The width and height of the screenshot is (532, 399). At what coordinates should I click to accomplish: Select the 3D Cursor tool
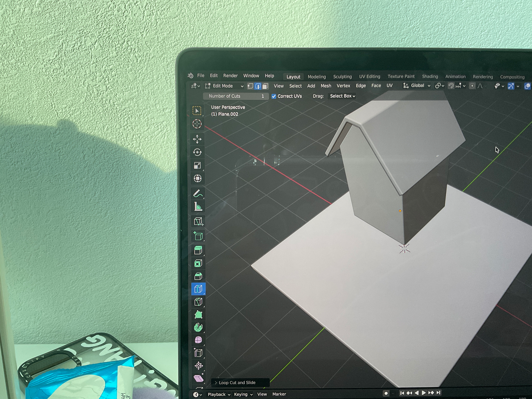[x=197, y=124]
